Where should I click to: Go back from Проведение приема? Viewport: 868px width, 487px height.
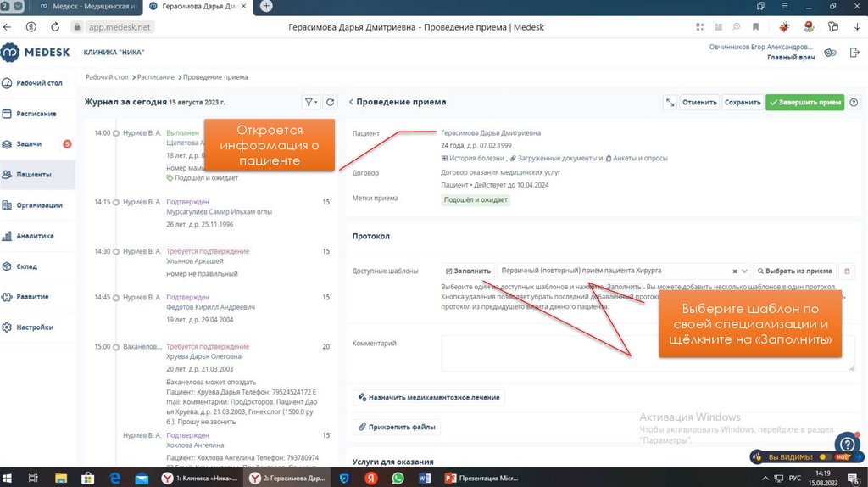[x=351, y=102]
